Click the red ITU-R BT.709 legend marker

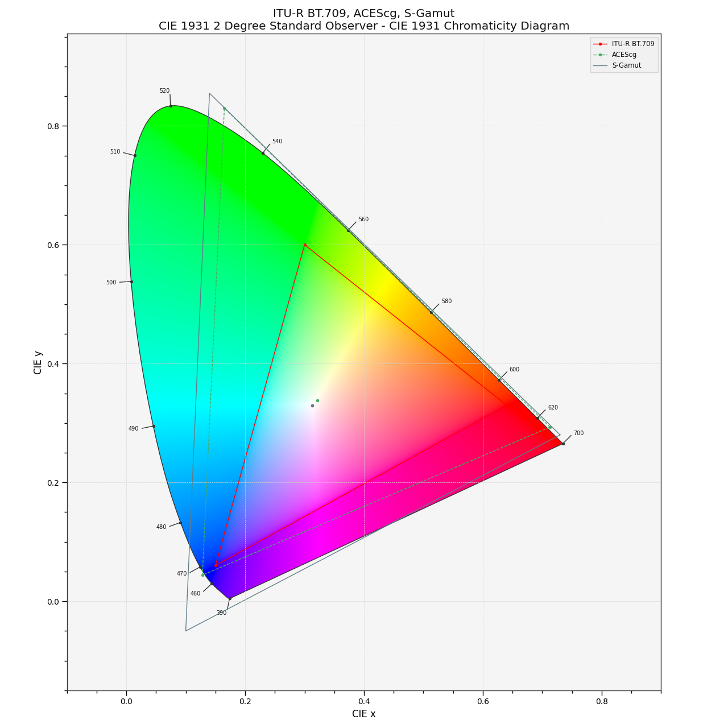[x=600, y=44]
